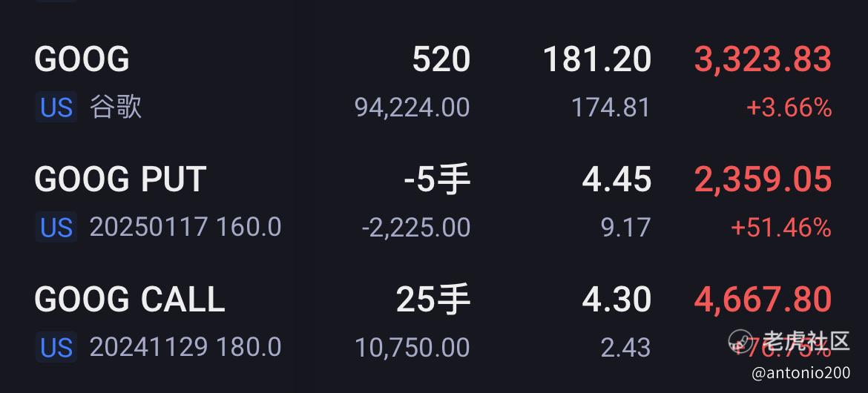Screen dimensions: 868x393
Task: Open the GOOG PUT option position
Action: point(120,179)
